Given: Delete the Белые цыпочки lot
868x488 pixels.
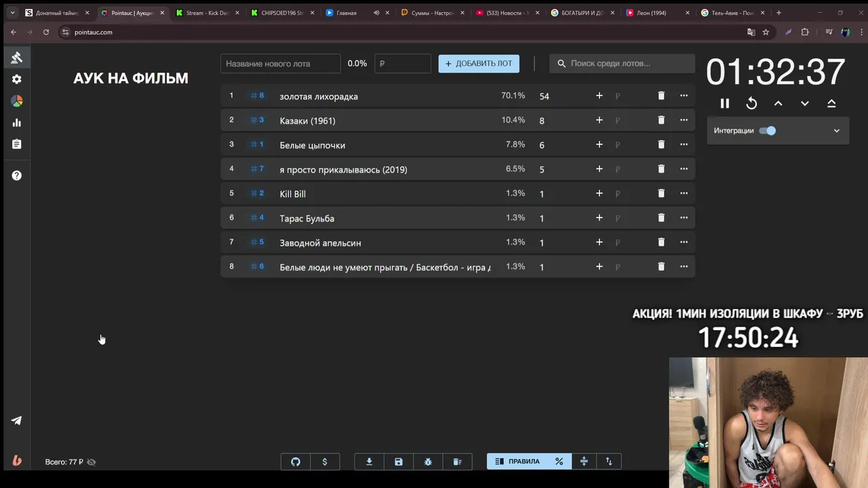Looking at the screenshot, I should [661, 144].
